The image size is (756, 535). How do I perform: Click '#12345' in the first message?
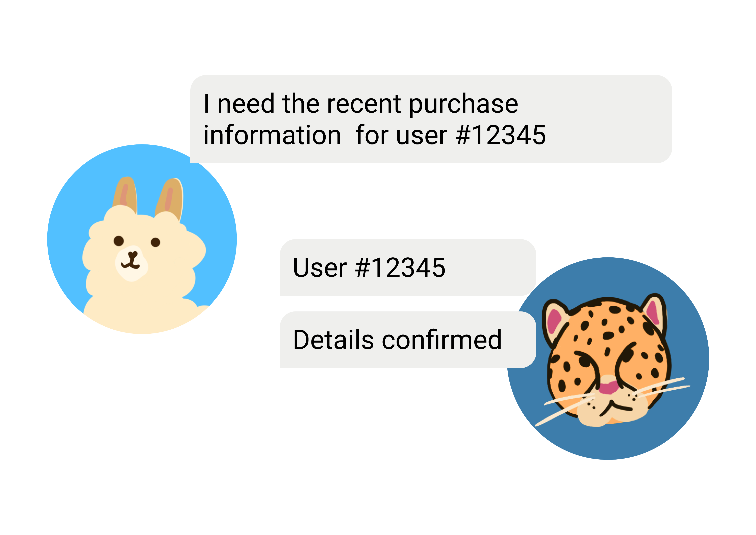click(501, 135)
